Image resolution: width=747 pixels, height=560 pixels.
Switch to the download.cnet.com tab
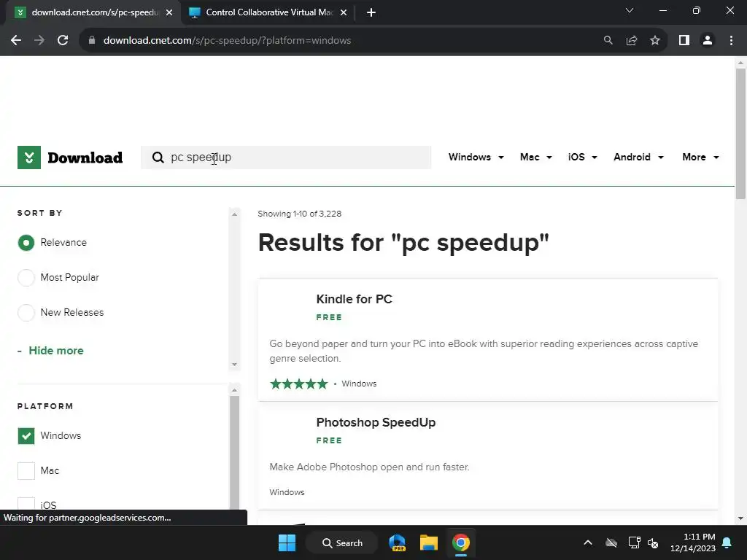(x=93, y=12)
